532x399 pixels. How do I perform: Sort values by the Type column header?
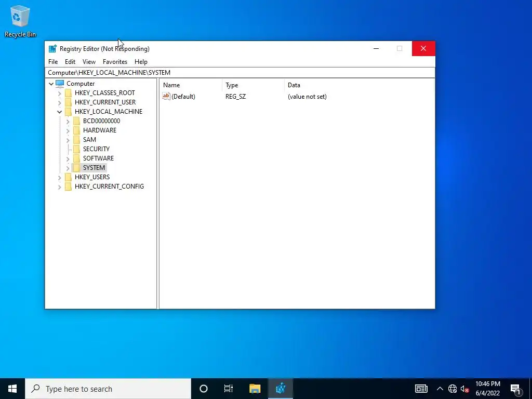[254, 85]
